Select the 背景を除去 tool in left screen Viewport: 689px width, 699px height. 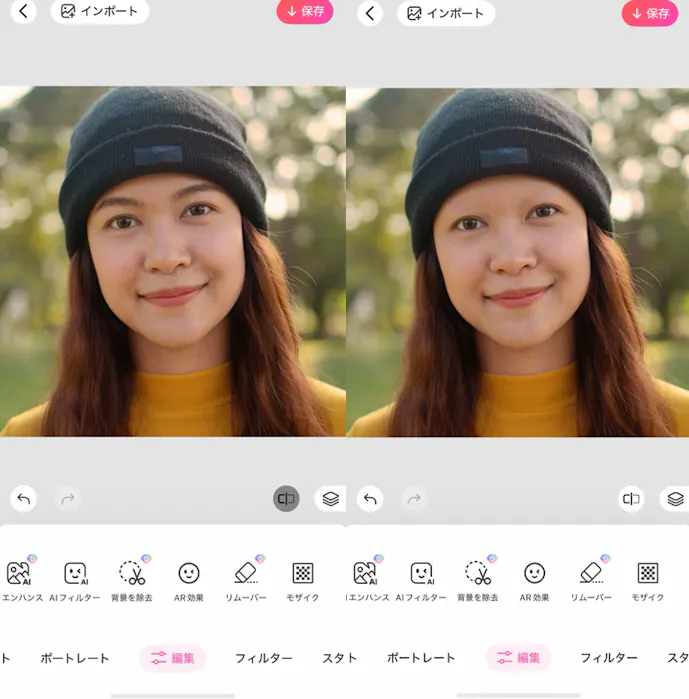(132, 580)
